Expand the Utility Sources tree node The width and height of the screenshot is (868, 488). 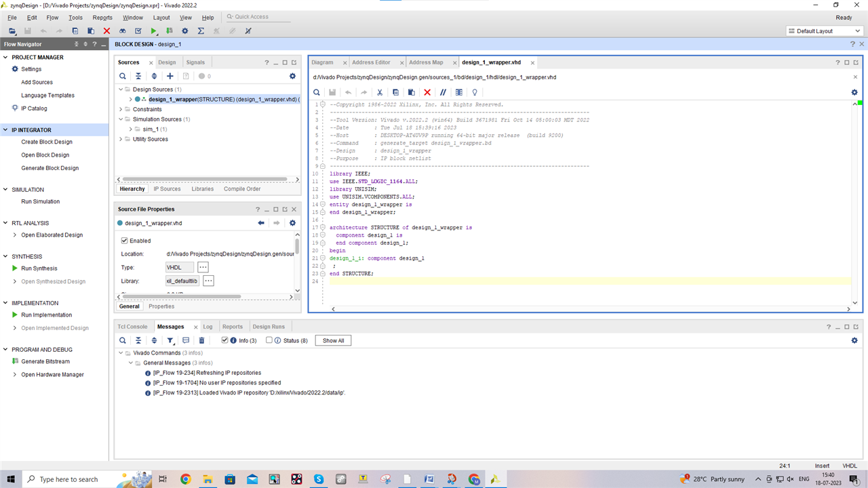[x=121, y=139]
